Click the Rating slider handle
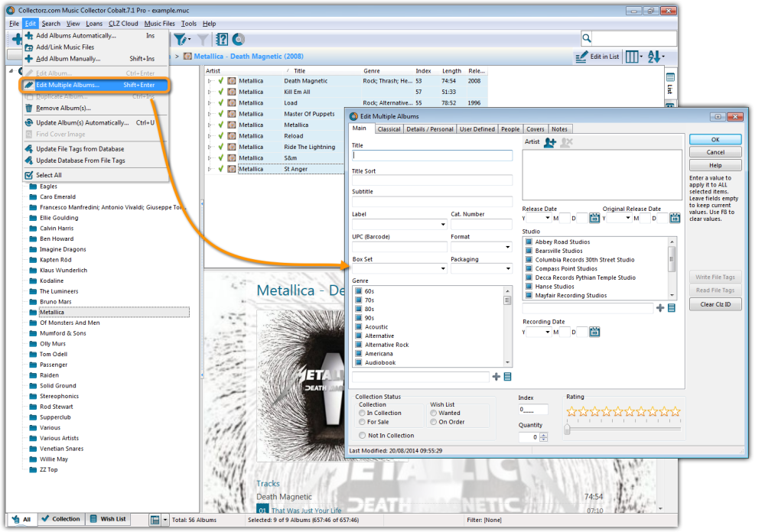Image resolution: width=765 pixels, height=532 pixels. click(x=567, y=430)
